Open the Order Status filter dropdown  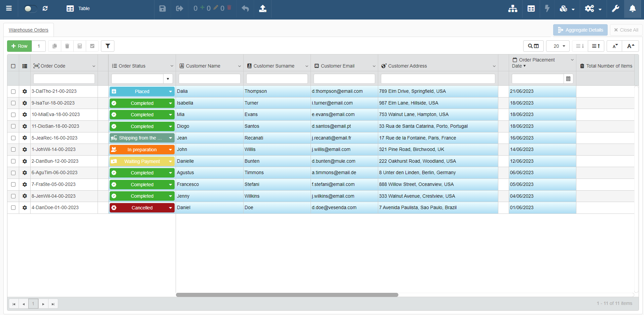pos(168,79)
